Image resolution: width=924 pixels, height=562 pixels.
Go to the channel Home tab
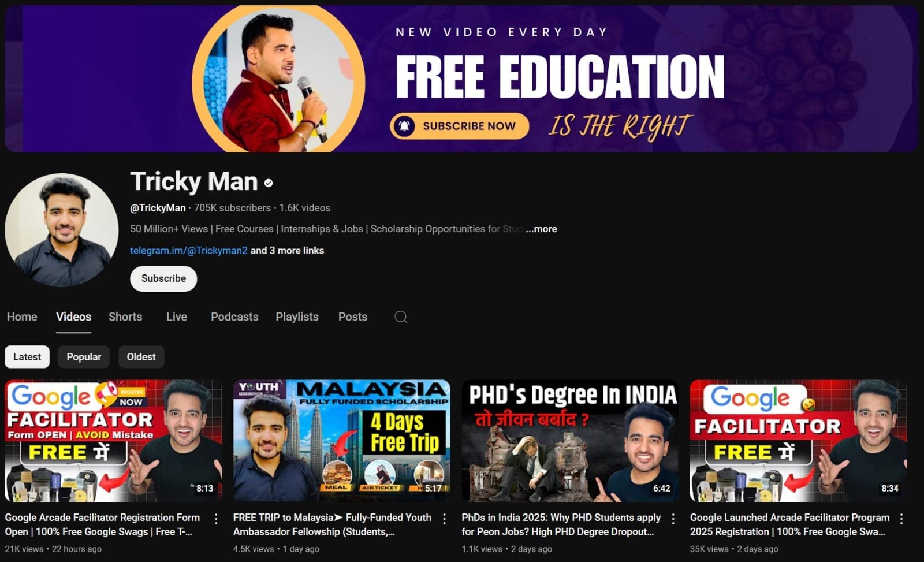click(22, 317)
